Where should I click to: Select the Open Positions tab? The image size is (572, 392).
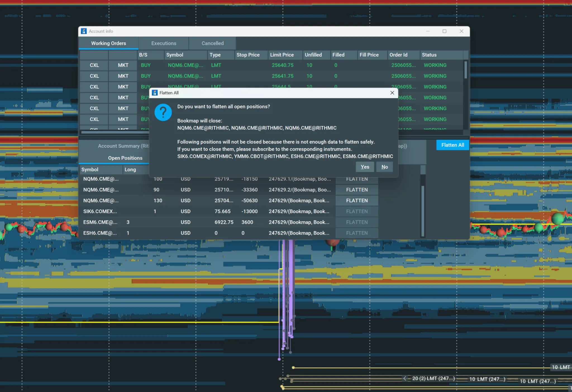pyautogui.click(x=125, y=158)
